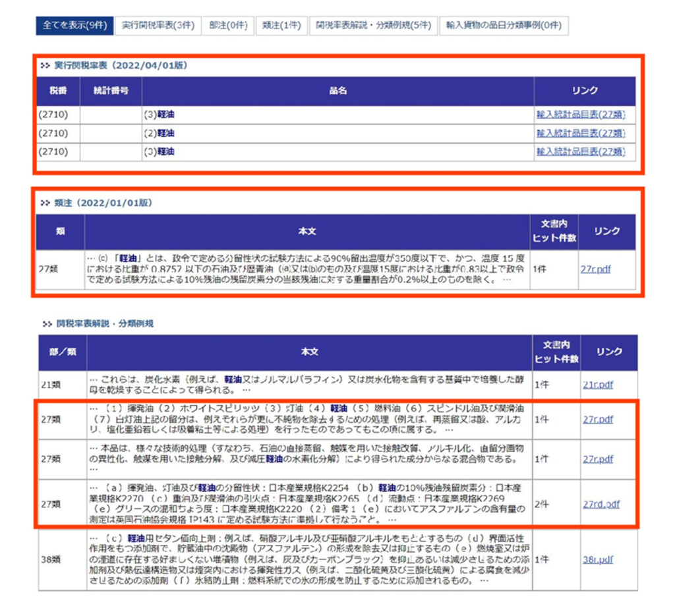
Task: Go to 関税率表解説・分類例規(5件) tab
Action: (x=372, y=26)
